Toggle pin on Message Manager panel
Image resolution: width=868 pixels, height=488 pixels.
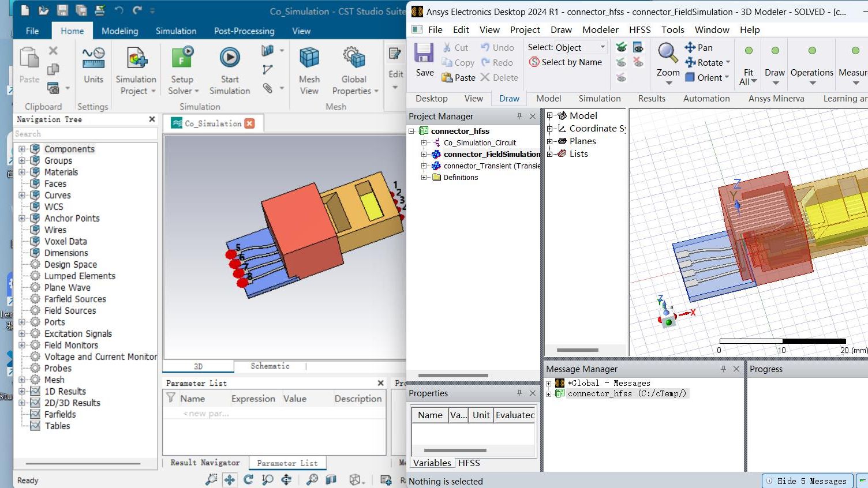click(x=723, y=369)
